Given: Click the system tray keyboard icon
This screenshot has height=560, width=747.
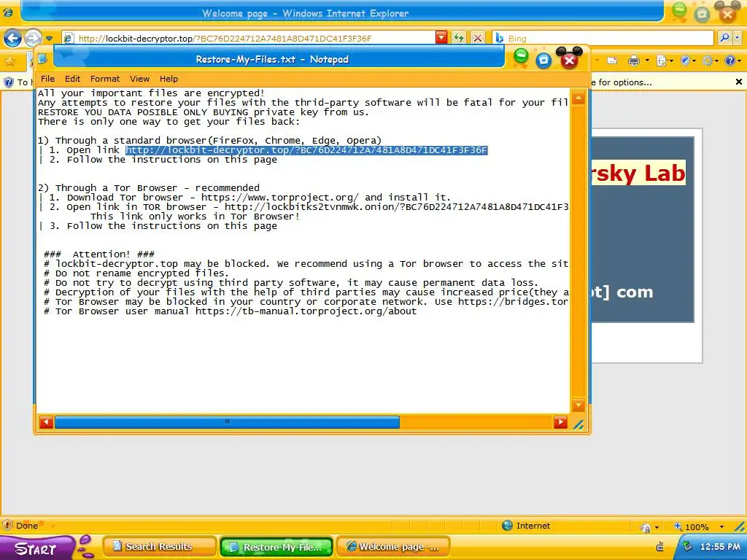Looking at the screenshot, I should pos(660,547).
